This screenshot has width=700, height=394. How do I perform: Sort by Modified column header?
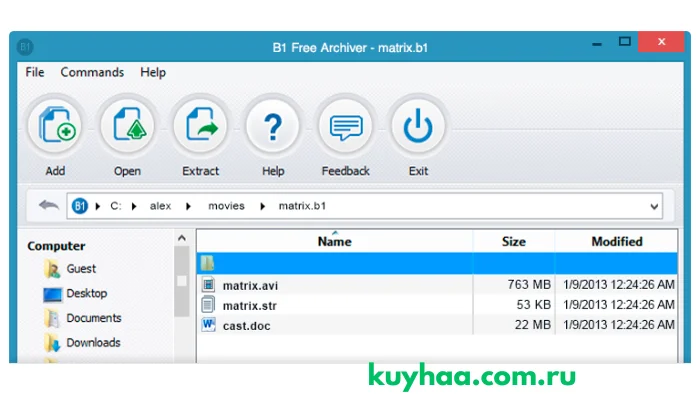coord(617,241)
